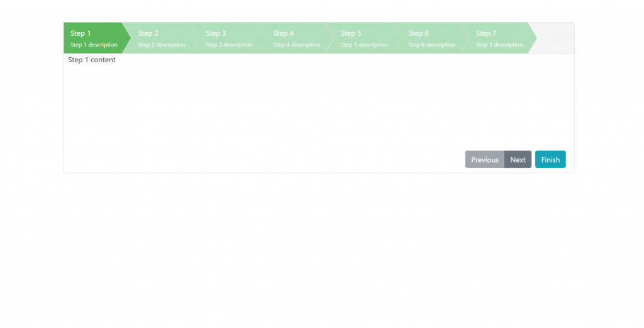Click the "Step 4 description" subtitle

click(x=297, y=45)
